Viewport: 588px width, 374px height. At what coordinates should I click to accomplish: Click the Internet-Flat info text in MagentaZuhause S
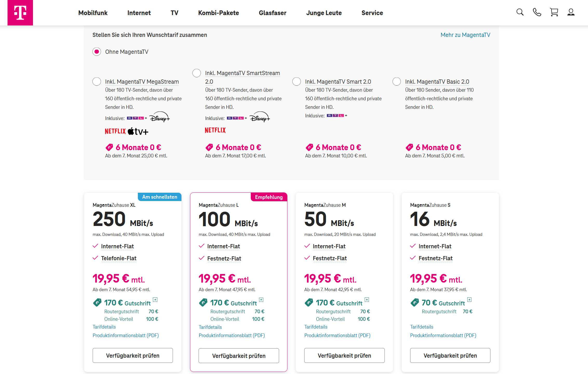coord(435,246)
